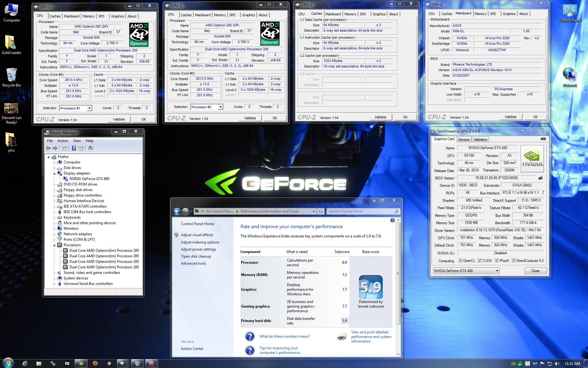Image resolution: width=588 pixels, height=368 pixels.
Task: Click the GPU-Z screenshot camera icon
Action: pyautogui.click(x=543, y=139)
